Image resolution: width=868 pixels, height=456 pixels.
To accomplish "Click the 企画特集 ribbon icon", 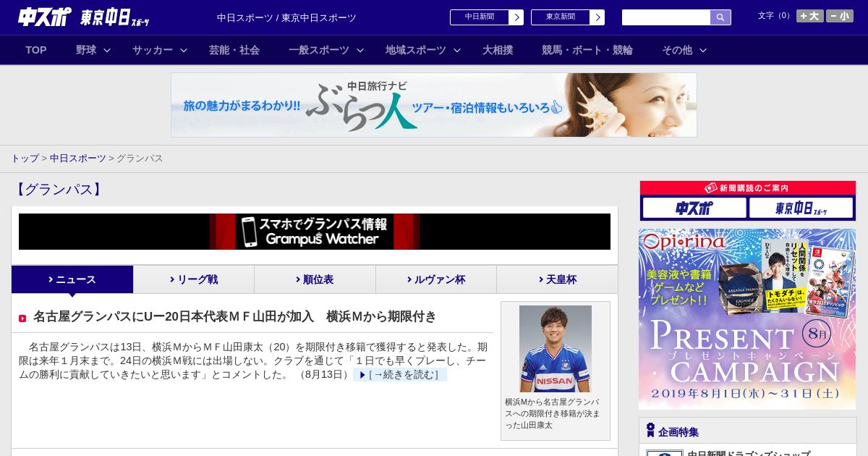I will pyautogui.click(x=650, y=431).
